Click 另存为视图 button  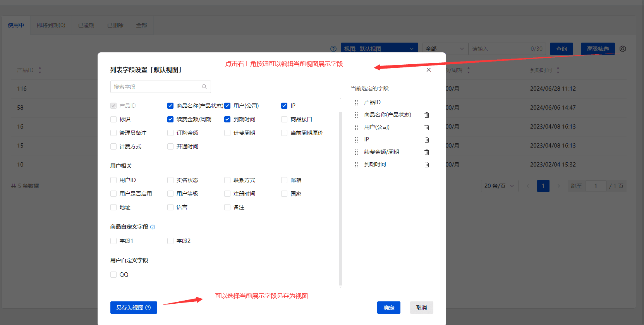[134, 308]
